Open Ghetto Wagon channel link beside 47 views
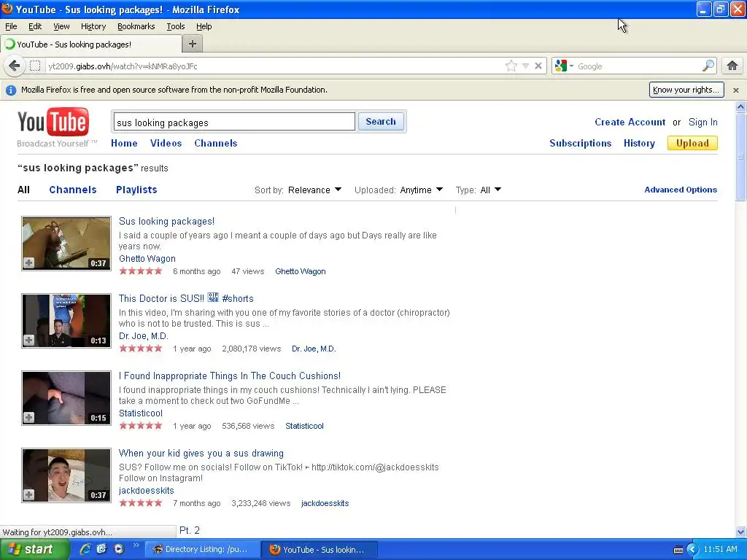This screenshot has width=747, height=560. (x=300, y=271)
